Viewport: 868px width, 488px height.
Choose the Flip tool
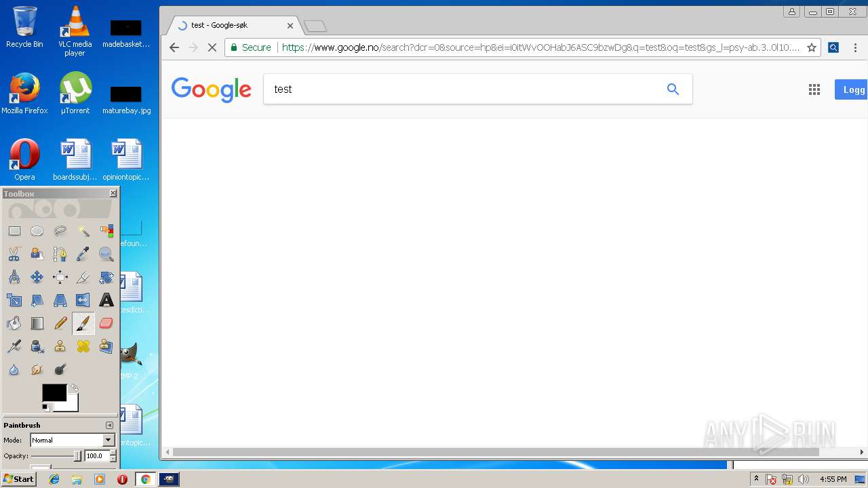coord(83,300)
